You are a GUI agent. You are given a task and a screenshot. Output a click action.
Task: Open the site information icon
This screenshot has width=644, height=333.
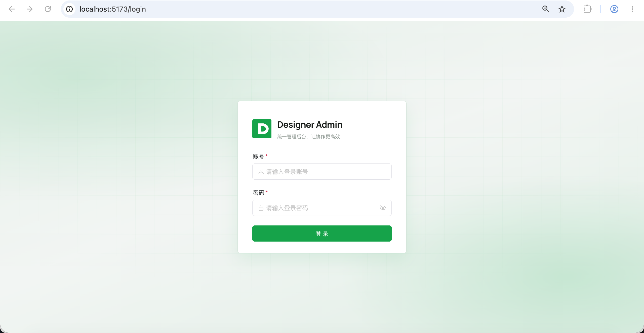click(69, 9)
